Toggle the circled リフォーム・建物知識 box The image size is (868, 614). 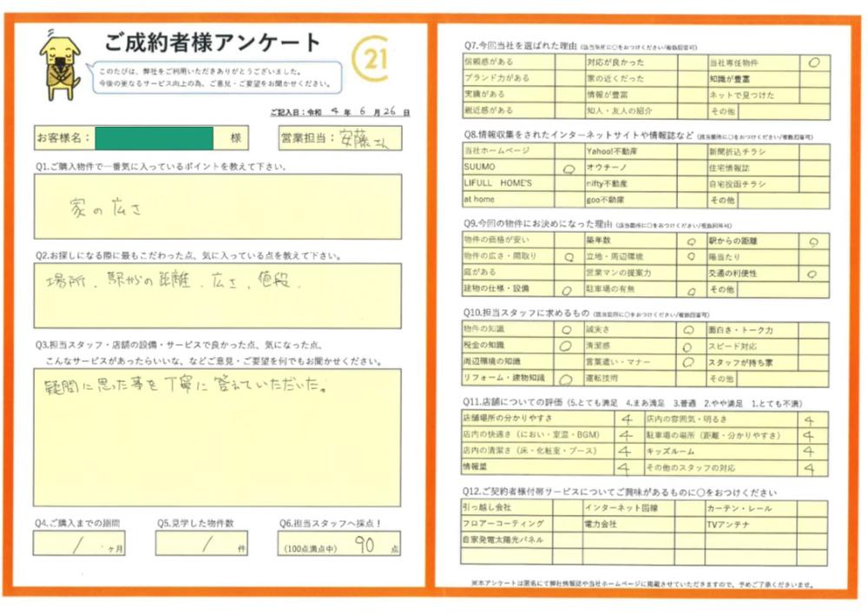569,378
